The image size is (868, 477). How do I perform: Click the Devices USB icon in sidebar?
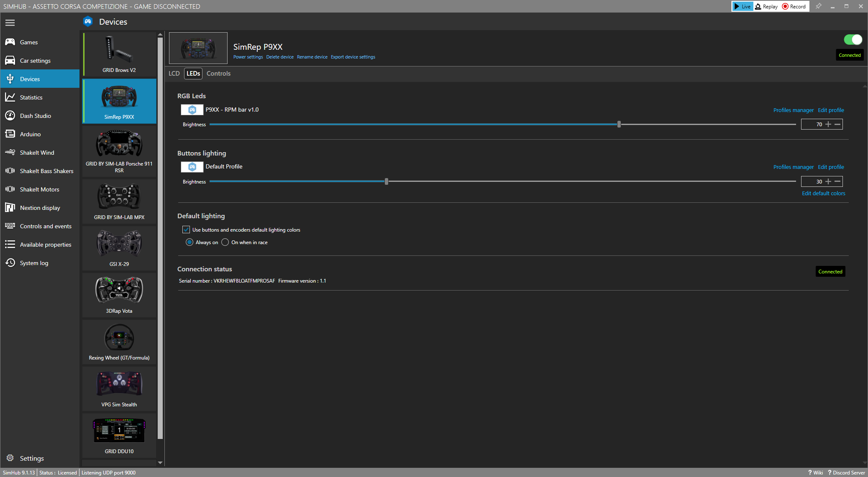point(10,79)
